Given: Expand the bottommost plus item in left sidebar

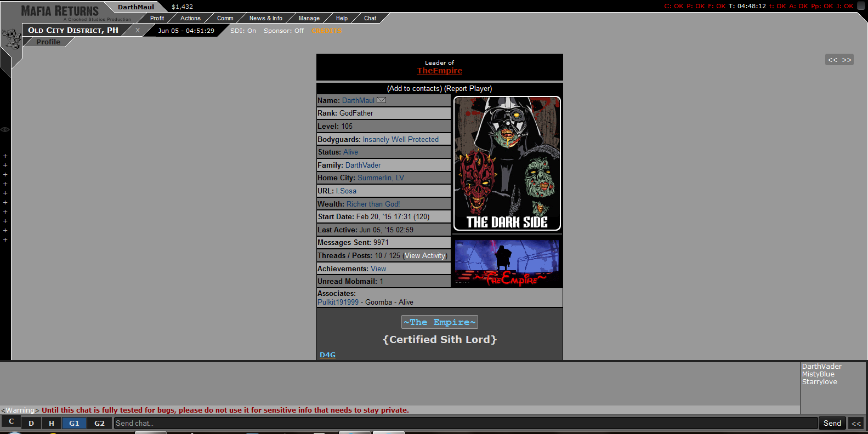Looking at the screenshot, I should tap(5, 240).
